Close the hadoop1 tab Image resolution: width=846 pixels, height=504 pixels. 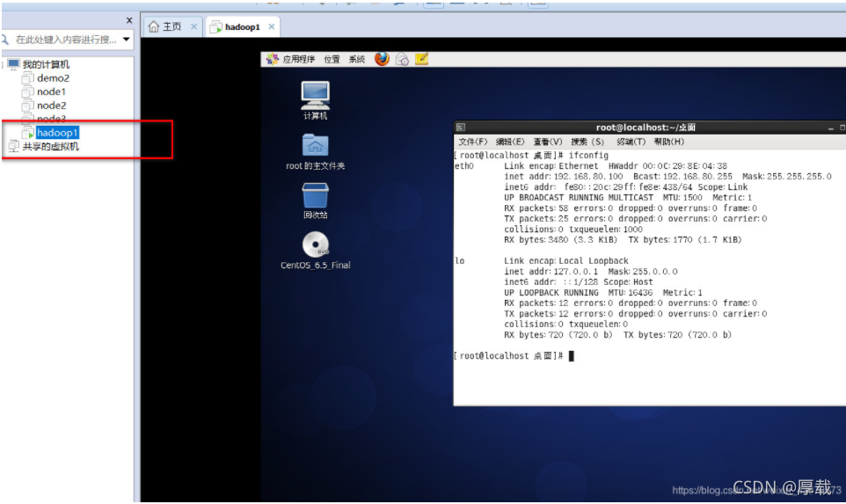[272, 26]
